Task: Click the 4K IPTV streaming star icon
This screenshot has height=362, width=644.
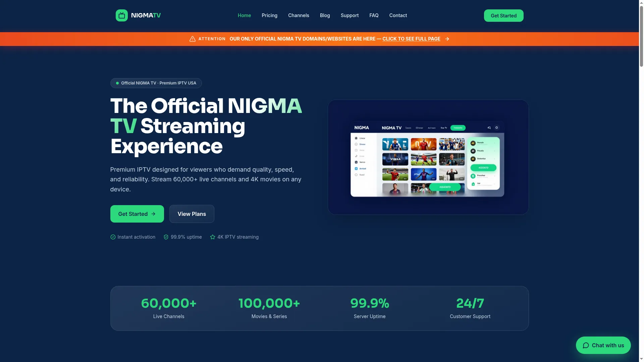Action: point(212,237)
